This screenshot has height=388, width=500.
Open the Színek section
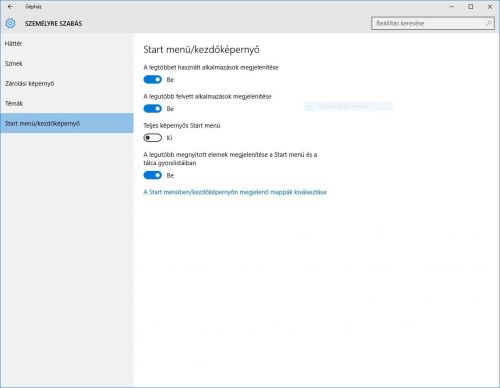(x=67, y=63)
